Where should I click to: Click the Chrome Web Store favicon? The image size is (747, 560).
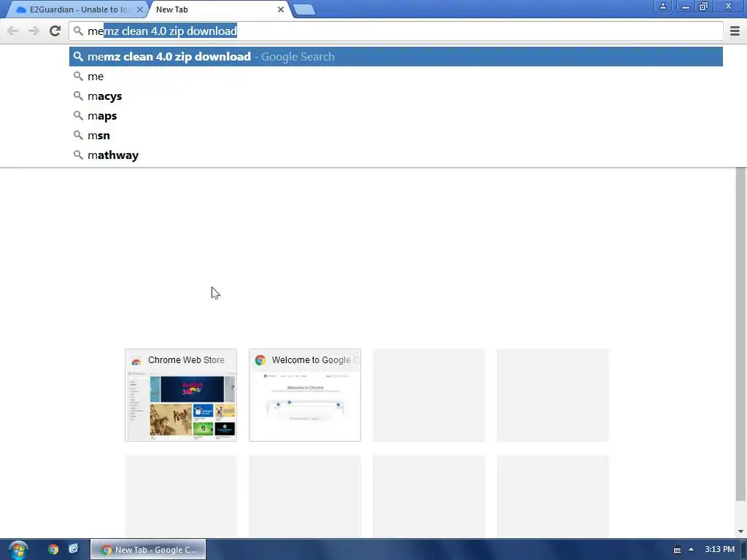pyautogui.click(x=136, y=360)
